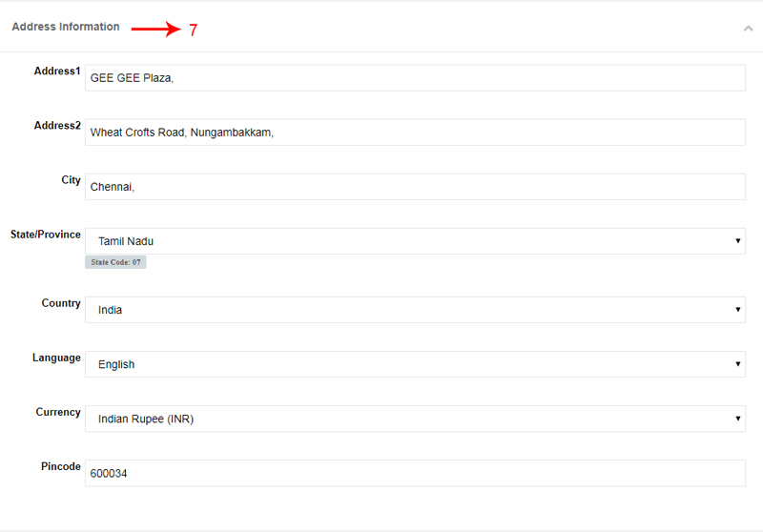
Task: Click the Address2 label
Action: tap(57, 126)
